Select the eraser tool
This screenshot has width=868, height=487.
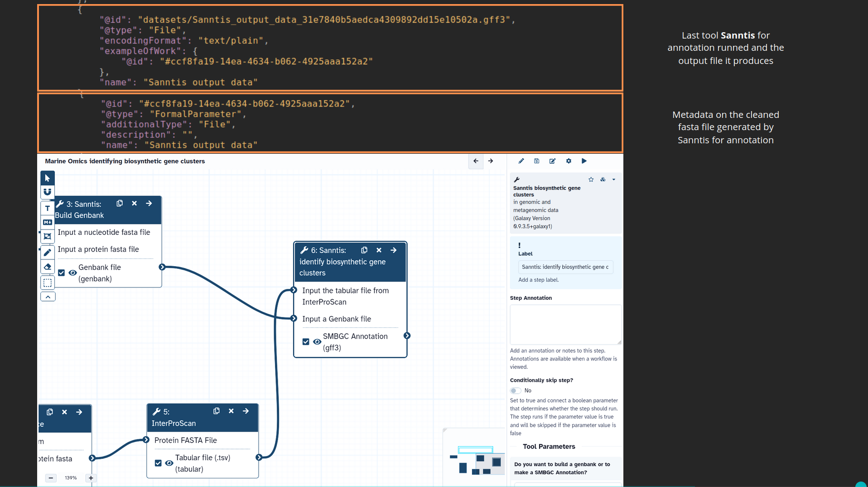click(x=48, y=267)
